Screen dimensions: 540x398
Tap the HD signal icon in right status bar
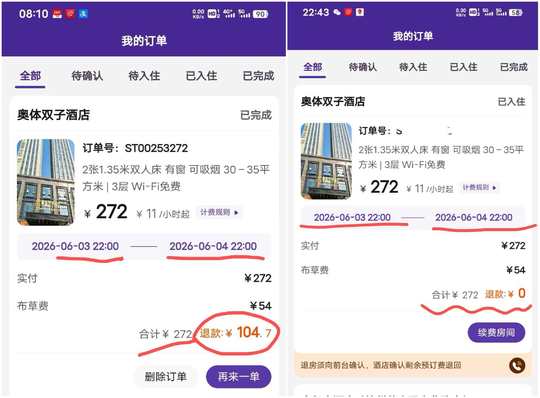[474, 12]
